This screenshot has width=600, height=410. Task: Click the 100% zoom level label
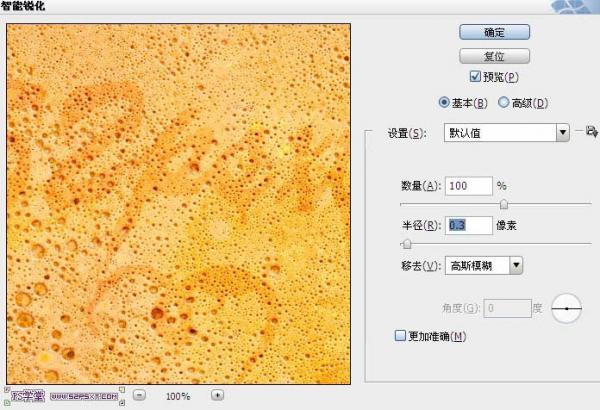click(178, 396)
